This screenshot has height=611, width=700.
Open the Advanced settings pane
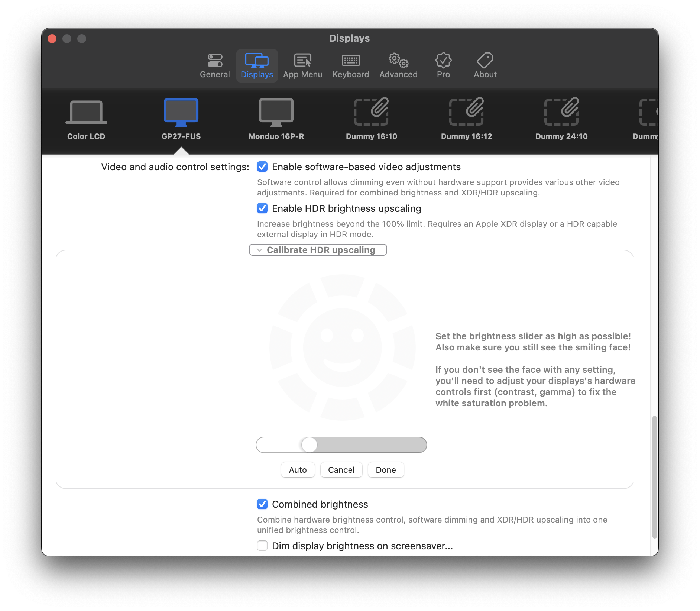coord(398,66)
